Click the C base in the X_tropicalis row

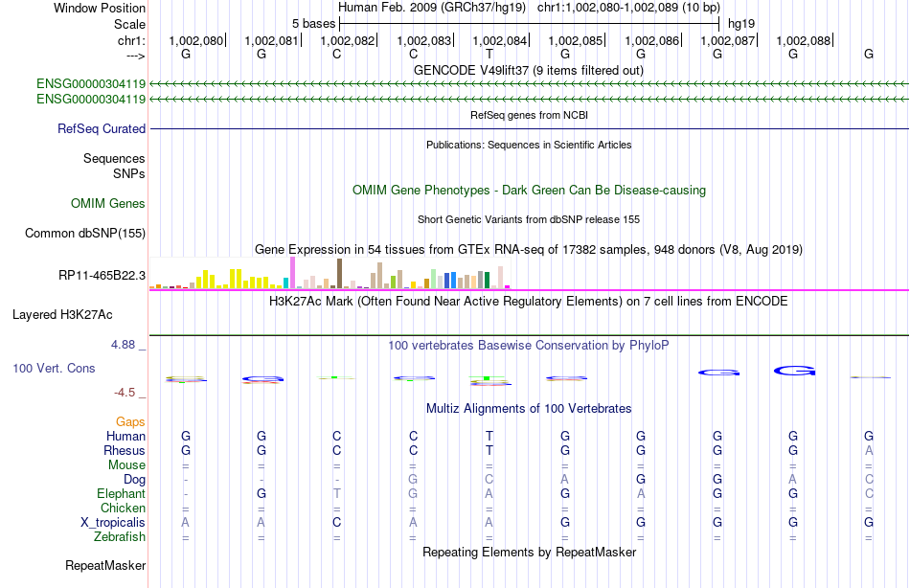[336, 523]
